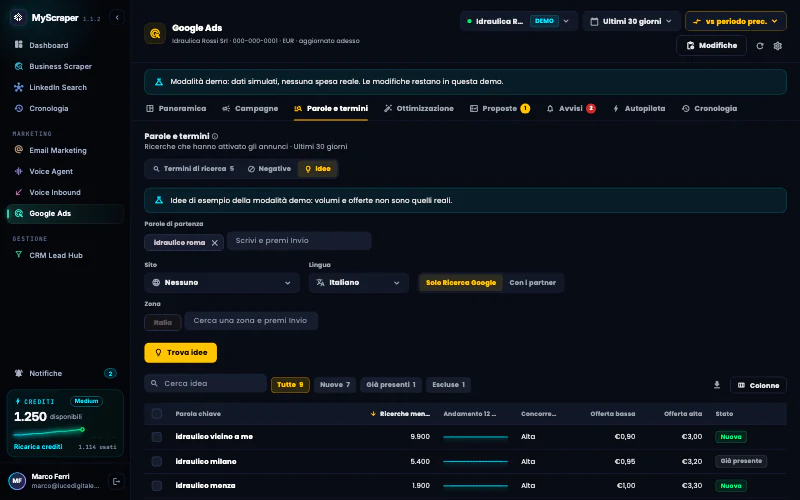Switch to the Avvisi tab
This screenshot has height=500, width=800.
coord(570,109)
